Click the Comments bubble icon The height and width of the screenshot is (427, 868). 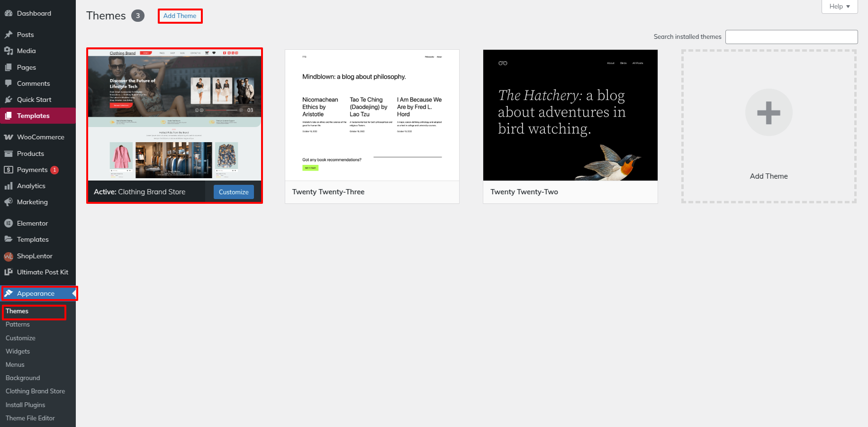coord(9,83)
